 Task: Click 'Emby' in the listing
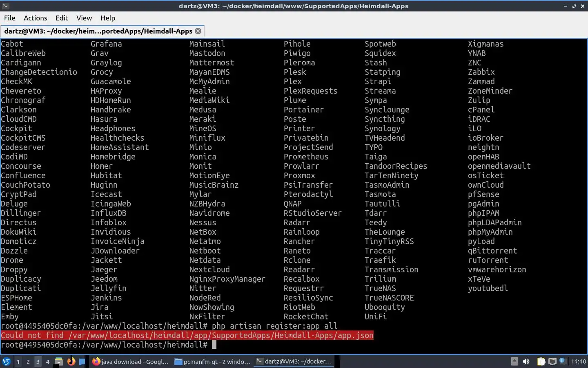10,316
